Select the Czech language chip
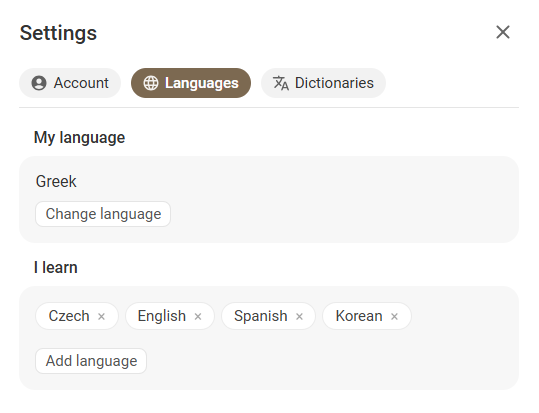Image resolution: width=539 pixels, height=413 pixels. point(77,316)
